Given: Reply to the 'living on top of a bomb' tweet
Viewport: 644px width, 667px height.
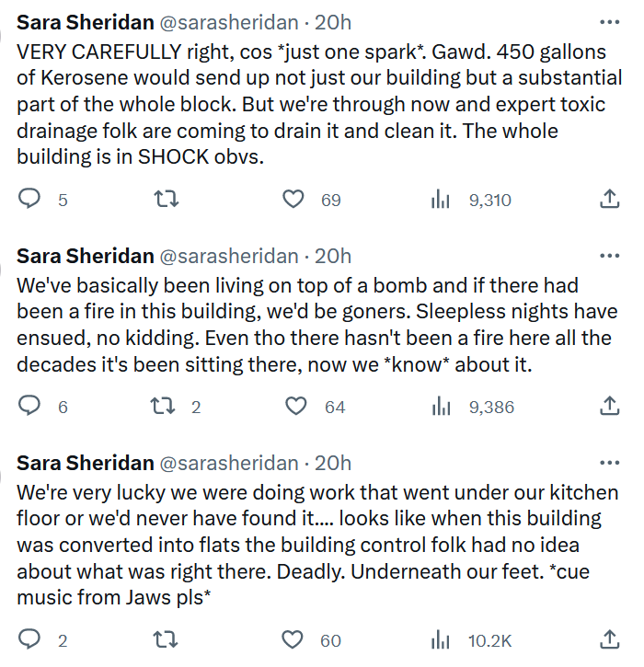Looking at the screenshot, I should pos(30,406).
